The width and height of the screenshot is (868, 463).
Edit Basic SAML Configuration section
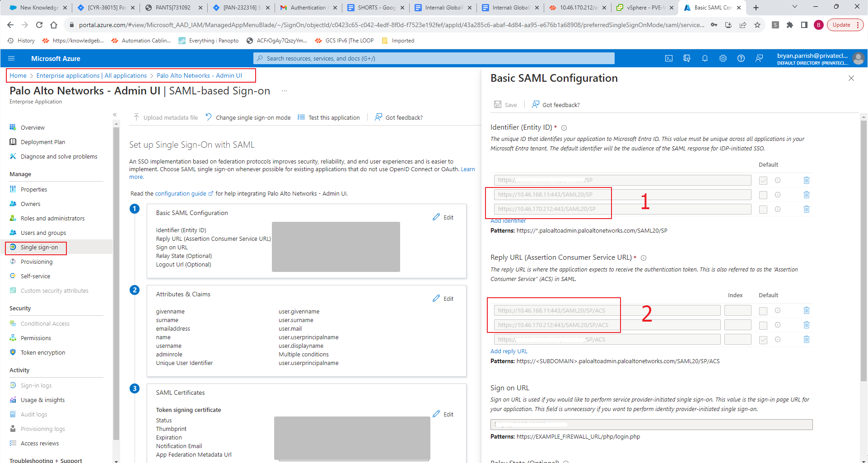(x=443, y=217)
